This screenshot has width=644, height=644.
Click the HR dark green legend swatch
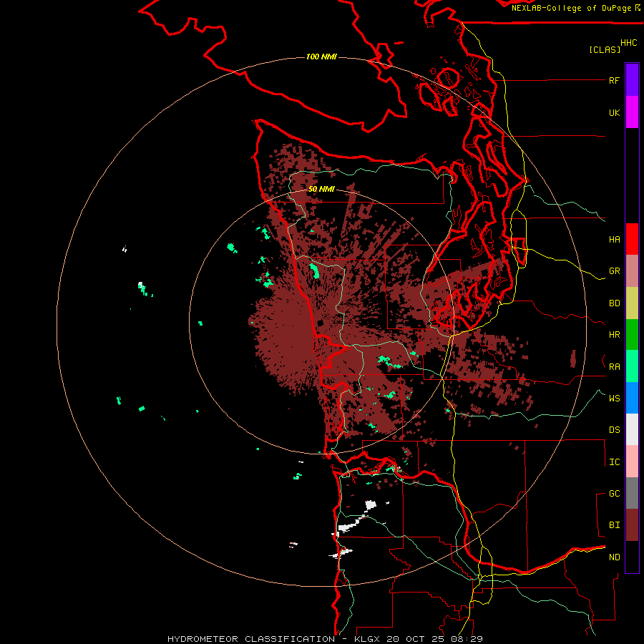tap(632, 335)
